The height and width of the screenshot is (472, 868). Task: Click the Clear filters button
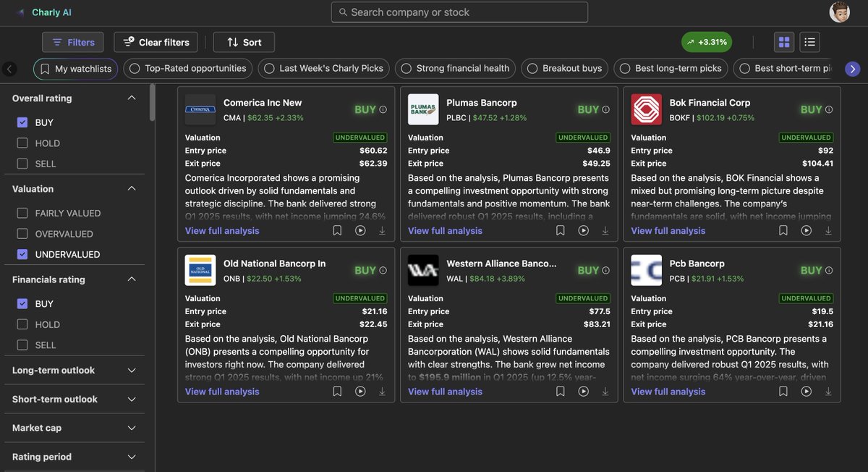[156, 42]
